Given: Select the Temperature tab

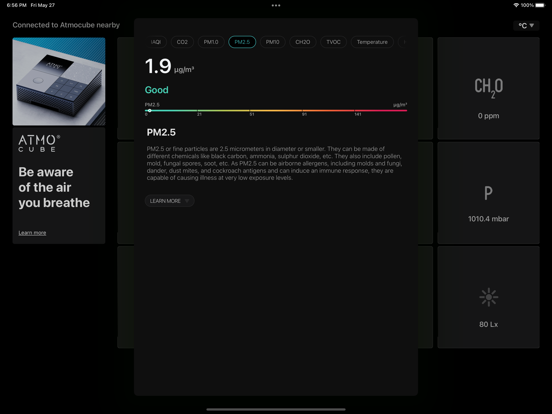Looking at the screenshot, I should (372, 42).
